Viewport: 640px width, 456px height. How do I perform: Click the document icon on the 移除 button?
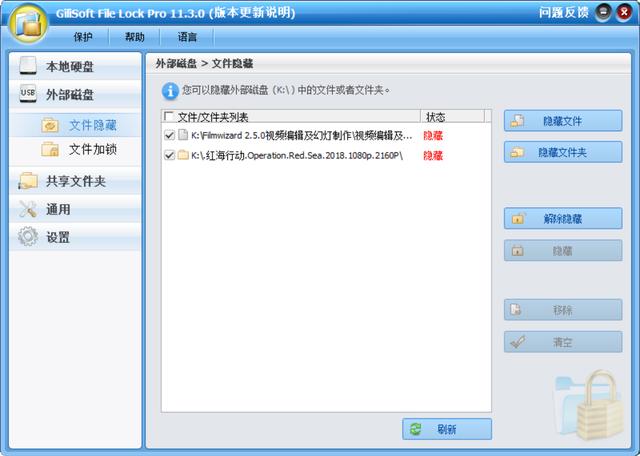[516, 309]
